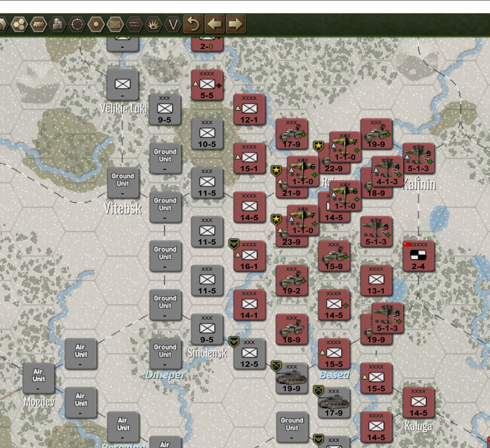Toggle the fortification lines overlay icon
This screenshot has height=448, width=490.
(134, 24)
